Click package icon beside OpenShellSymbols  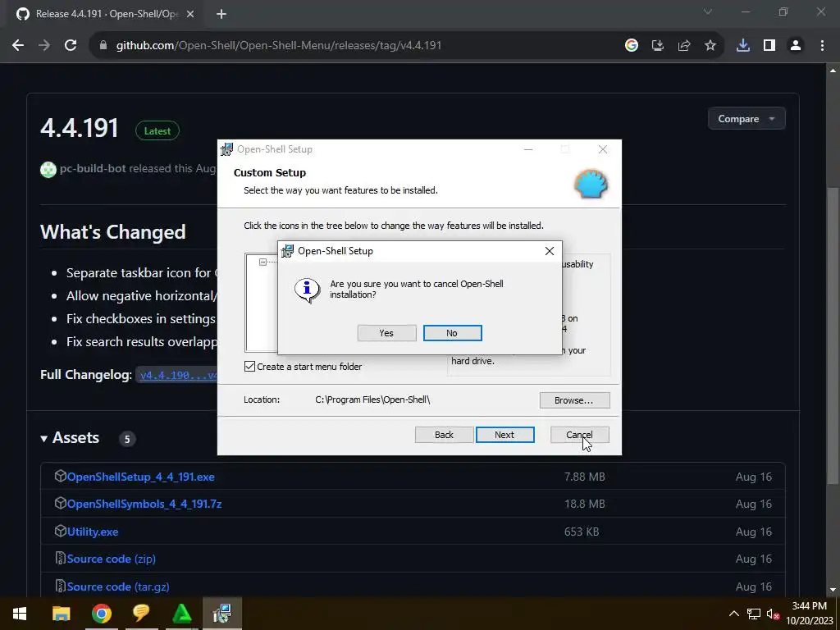(x=60, y=504)
